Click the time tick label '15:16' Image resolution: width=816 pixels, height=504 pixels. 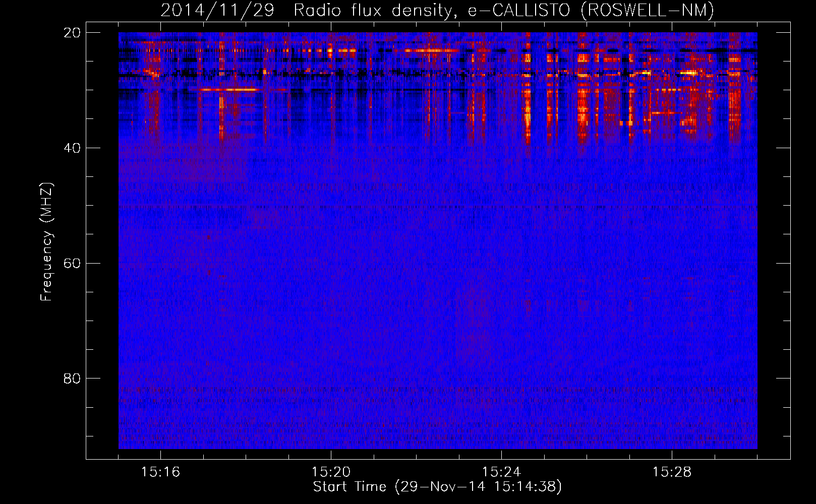coord(160,472)
